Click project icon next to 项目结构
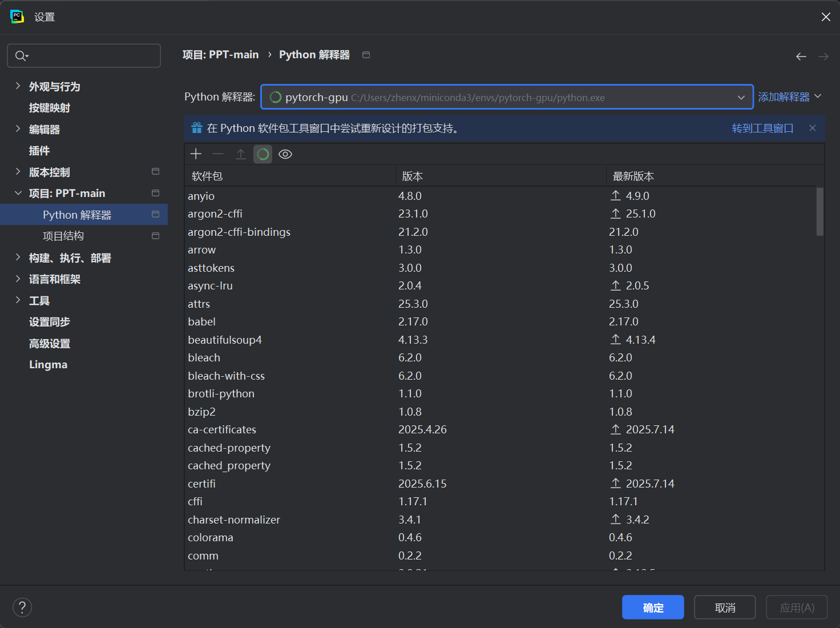Image resolution: width=840 pixels, height=628 pixels. 155,236
